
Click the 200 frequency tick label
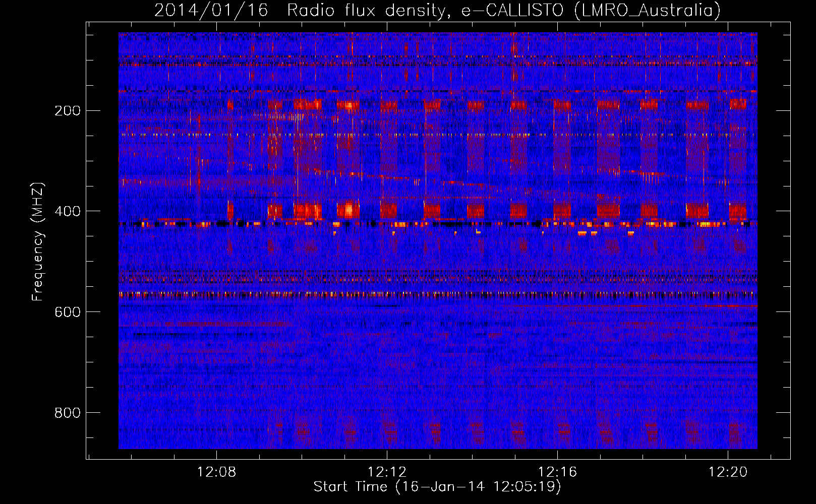pyautogui.click(x=68, y=111)
